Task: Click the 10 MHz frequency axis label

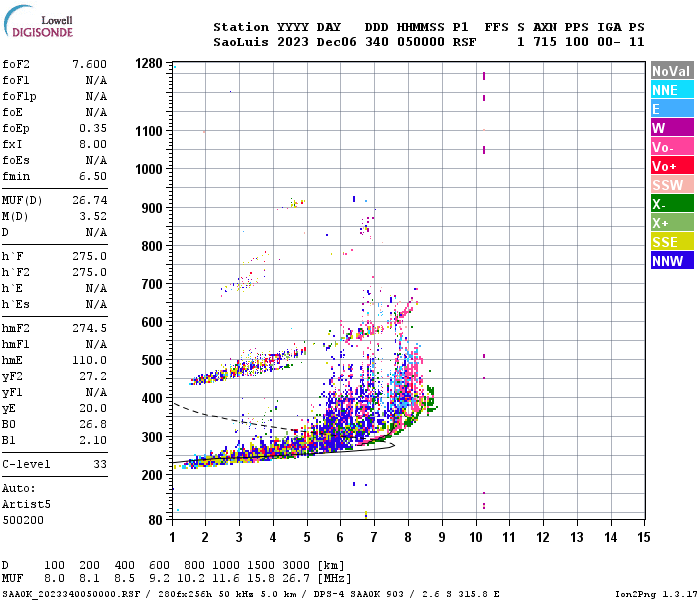Action: (x=476, y=537)
